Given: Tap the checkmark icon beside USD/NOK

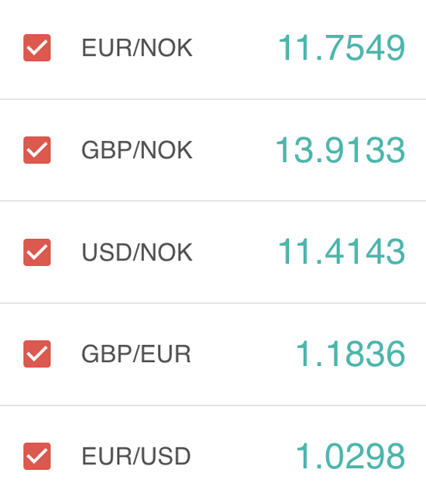Looking at the screenshot, I should pyautogui.click(x=37, y=252).
